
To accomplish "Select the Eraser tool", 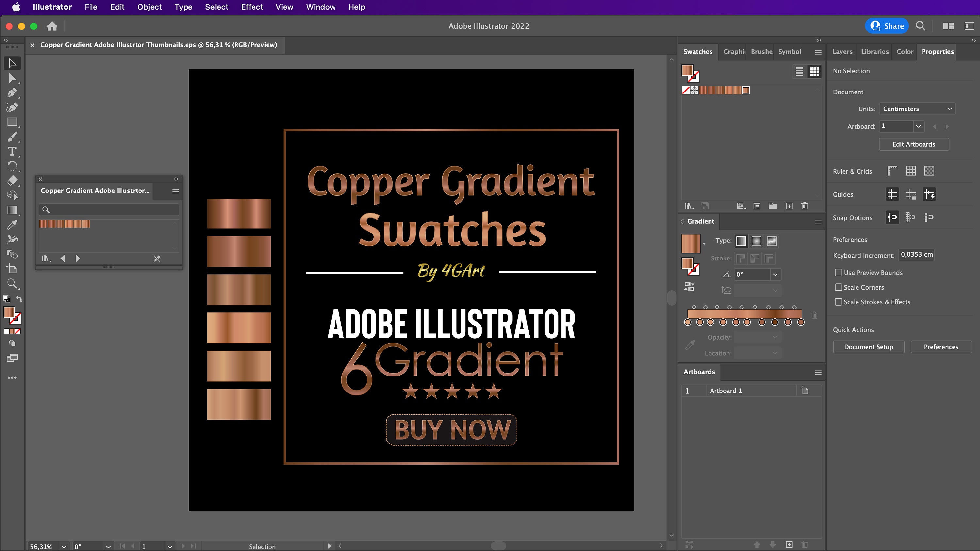I will point(12,181).
